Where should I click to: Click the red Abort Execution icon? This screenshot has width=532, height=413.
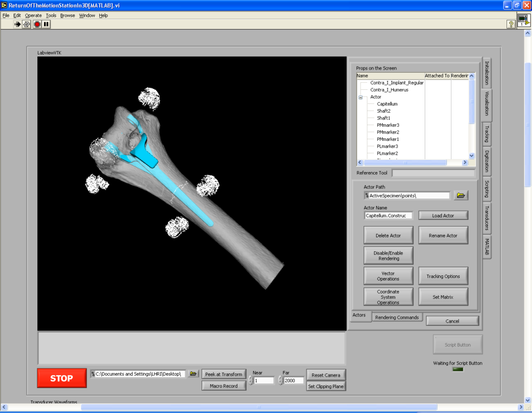coord(37,24)
